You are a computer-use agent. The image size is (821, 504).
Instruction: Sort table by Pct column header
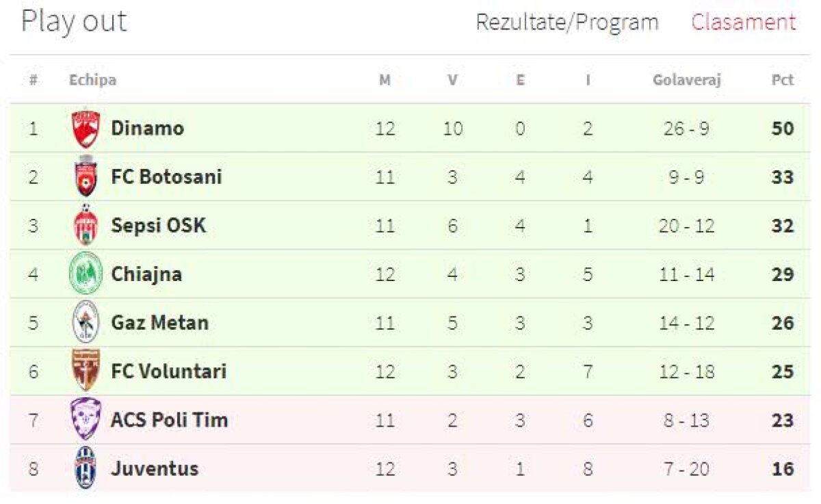coord(782,80)
